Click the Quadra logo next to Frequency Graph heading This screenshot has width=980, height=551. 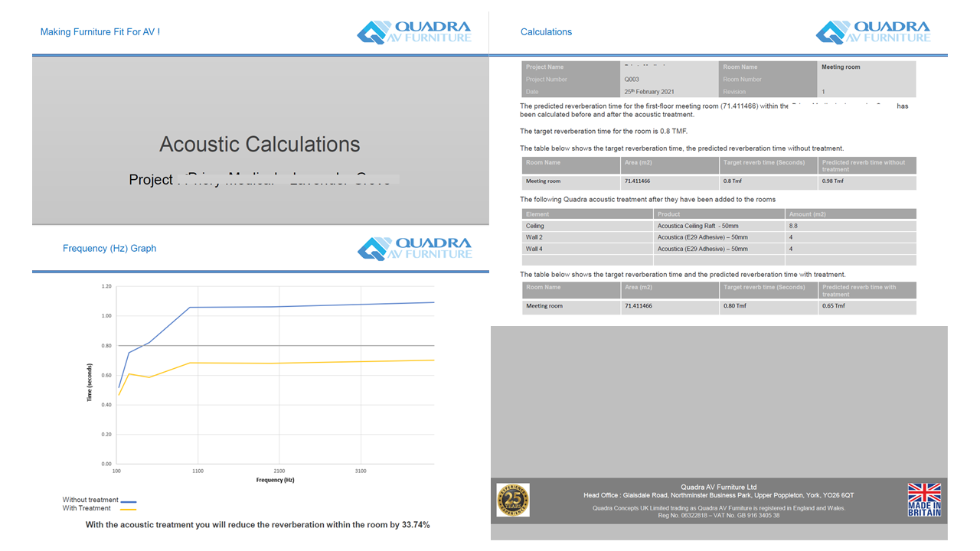[413, 249]
